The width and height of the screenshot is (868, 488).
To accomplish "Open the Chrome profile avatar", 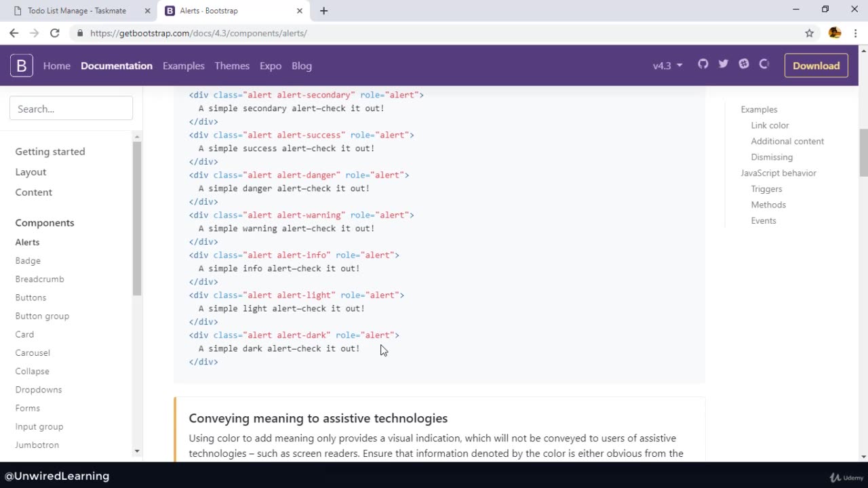I will [x=835, y=33].
